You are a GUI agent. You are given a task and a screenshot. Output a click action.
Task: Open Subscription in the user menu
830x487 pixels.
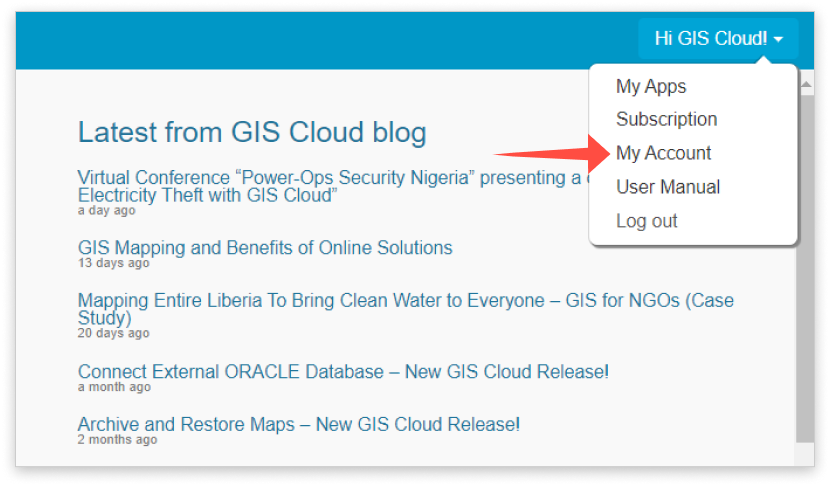[x=666, y=119]
